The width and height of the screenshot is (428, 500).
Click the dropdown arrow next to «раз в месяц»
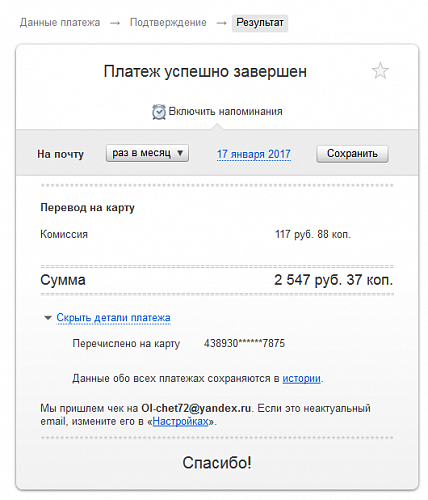point(180,153)
